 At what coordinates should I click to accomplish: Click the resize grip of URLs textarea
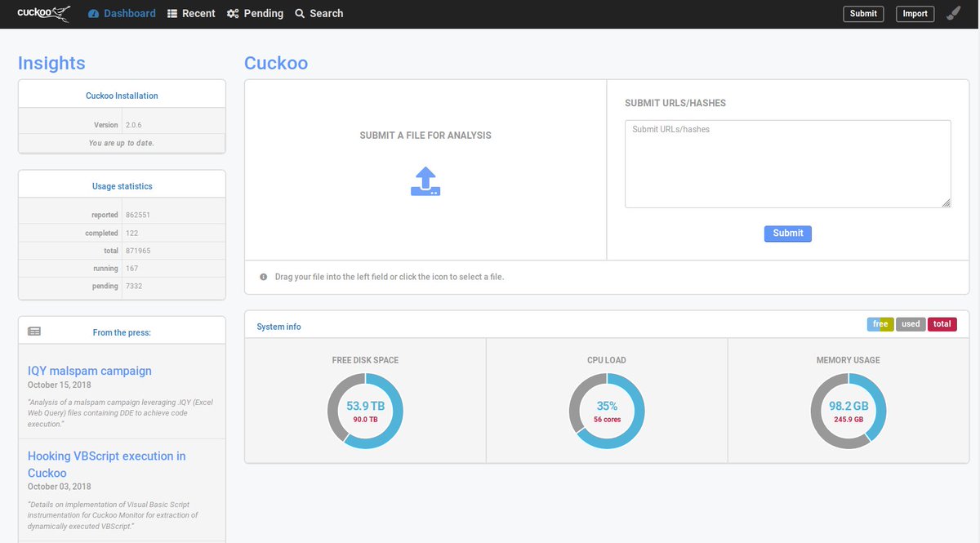(x=947, y=203)
